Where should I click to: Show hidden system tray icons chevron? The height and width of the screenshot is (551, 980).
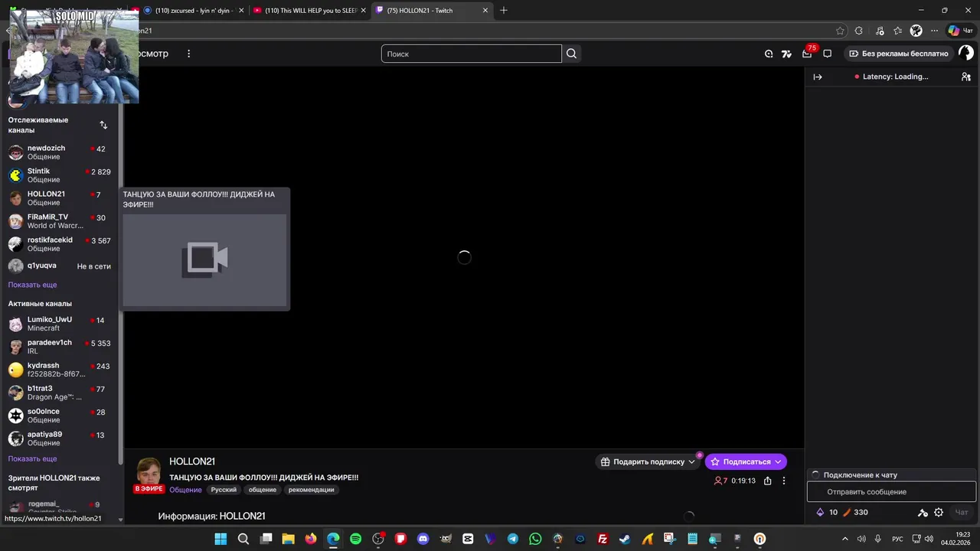(845, 539)
